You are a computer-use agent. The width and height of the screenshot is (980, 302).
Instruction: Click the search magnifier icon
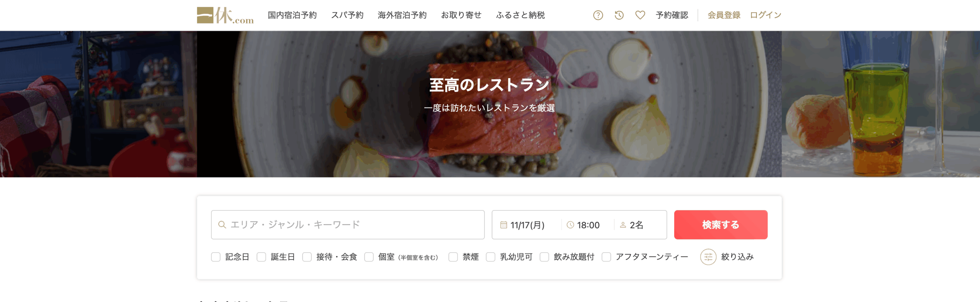(222, 225)
